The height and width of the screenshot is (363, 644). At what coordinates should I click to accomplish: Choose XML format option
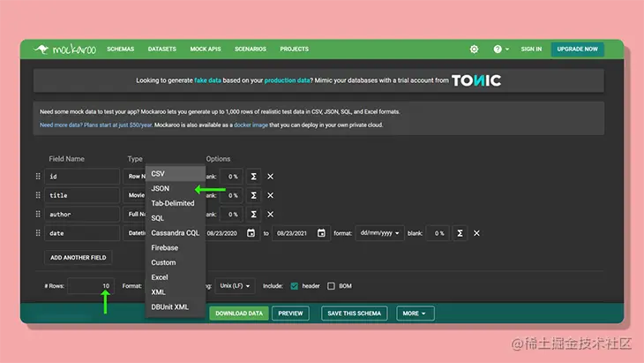click(176, 291)
